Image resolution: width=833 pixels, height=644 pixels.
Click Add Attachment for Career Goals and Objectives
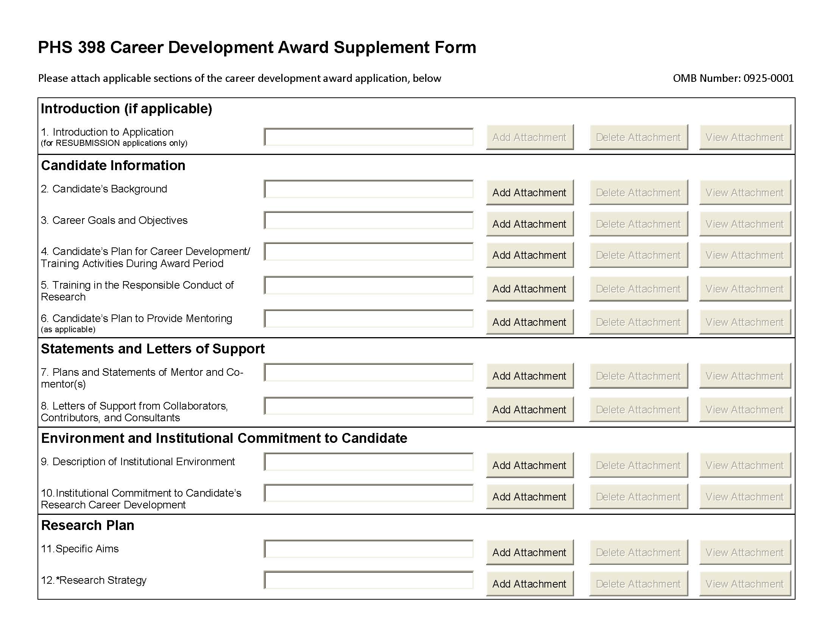click(x=529, y=224)
